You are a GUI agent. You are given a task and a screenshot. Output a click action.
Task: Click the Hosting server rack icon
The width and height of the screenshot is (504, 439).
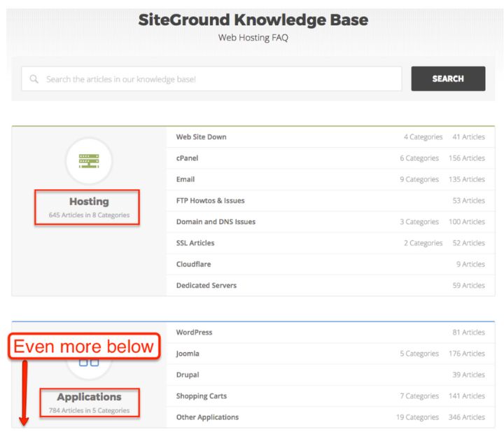[89, 161]
